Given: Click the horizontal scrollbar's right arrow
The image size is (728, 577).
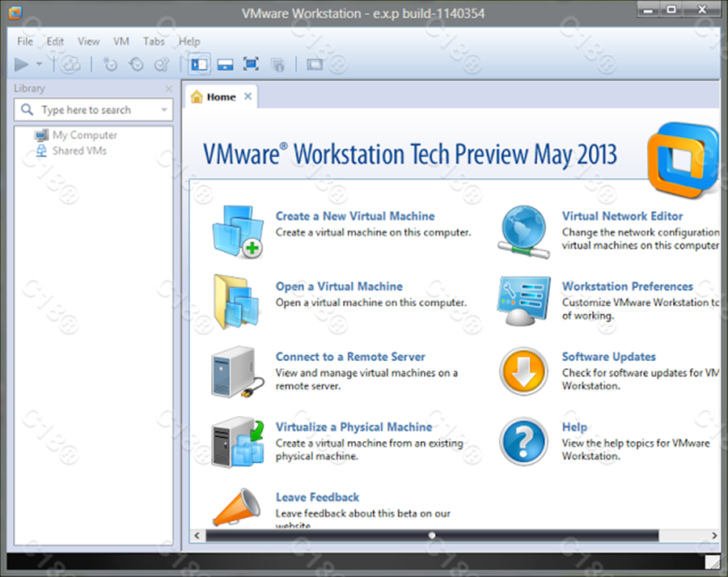Looking at the screenshot, I should point(714,536).
